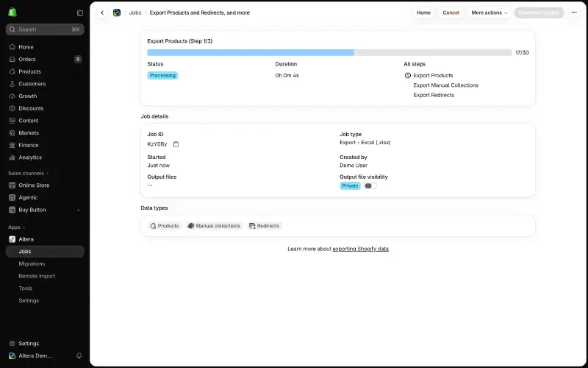Image resolution: width=588 pixels, height=368 pixels.
Task: Click the pin dot beside Buy Button
Action: [x=79, y=210]
